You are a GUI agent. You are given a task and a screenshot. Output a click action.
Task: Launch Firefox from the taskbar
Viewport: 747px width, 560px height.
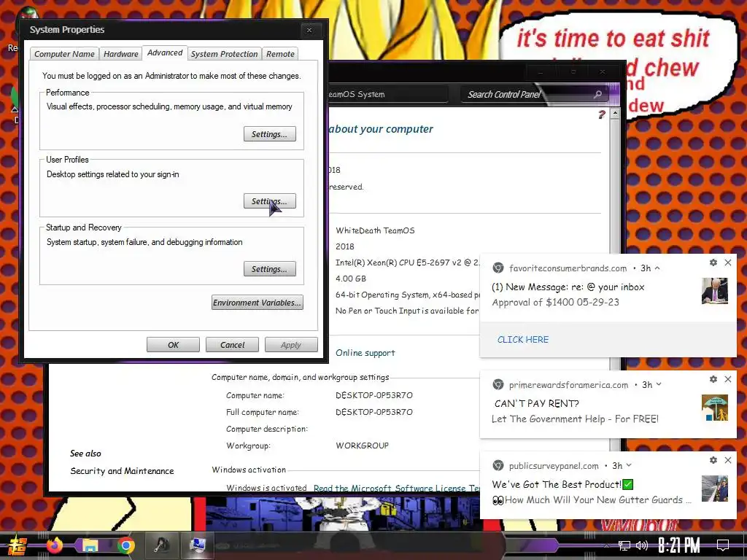click(54, 545)
